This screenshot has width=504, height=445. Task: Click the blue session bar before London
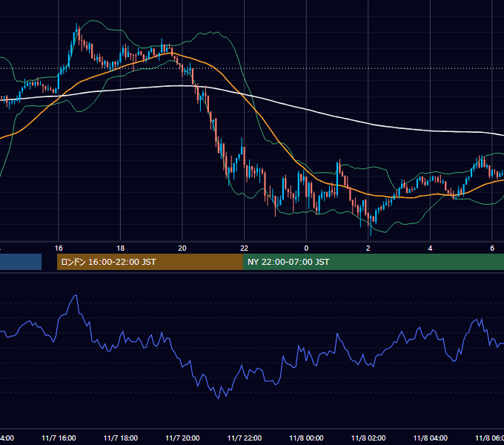click(21, 262)
